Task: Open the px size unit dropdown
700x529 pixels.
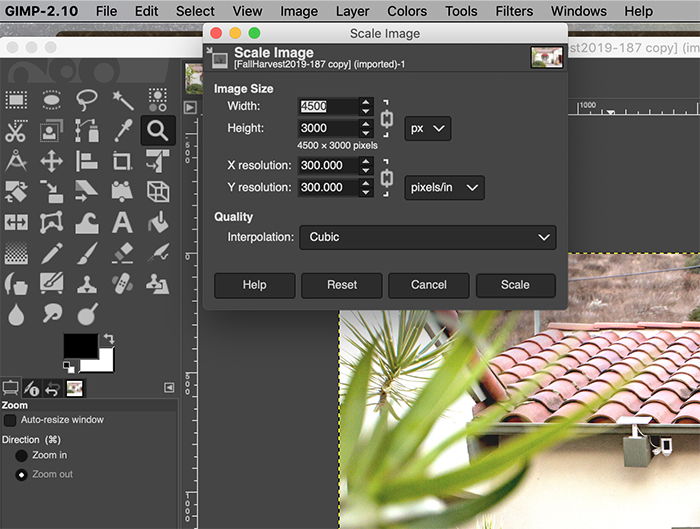Action: coord(428,128)
